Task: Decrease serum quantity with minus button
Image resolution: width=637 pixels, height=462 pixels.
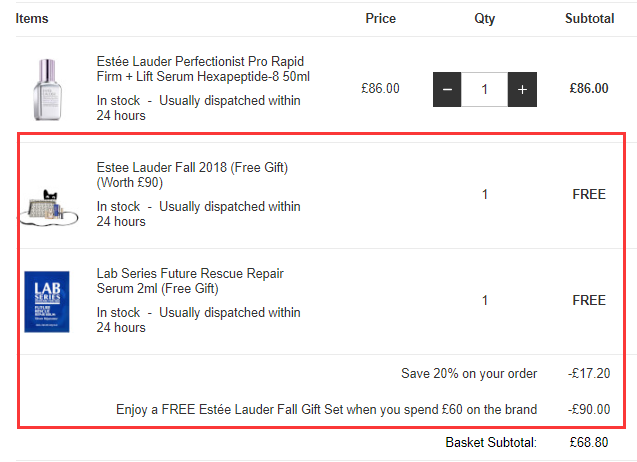Action: [447, 89]
